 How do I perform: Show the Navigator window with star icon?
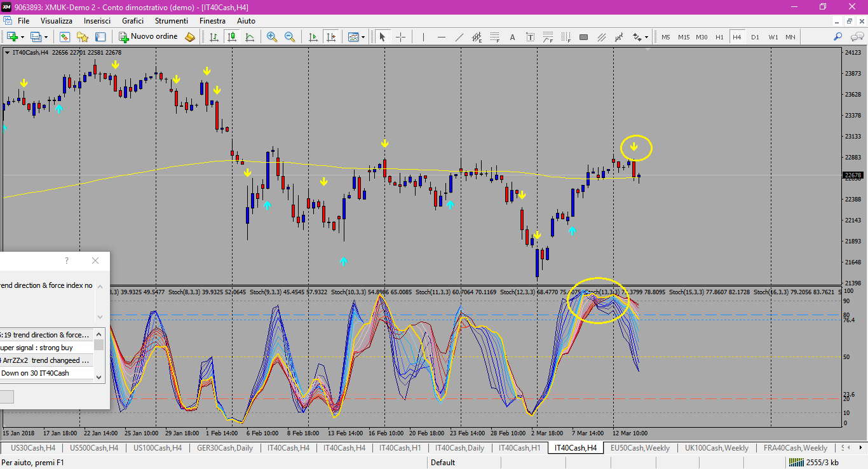click(x=82, y=37)
